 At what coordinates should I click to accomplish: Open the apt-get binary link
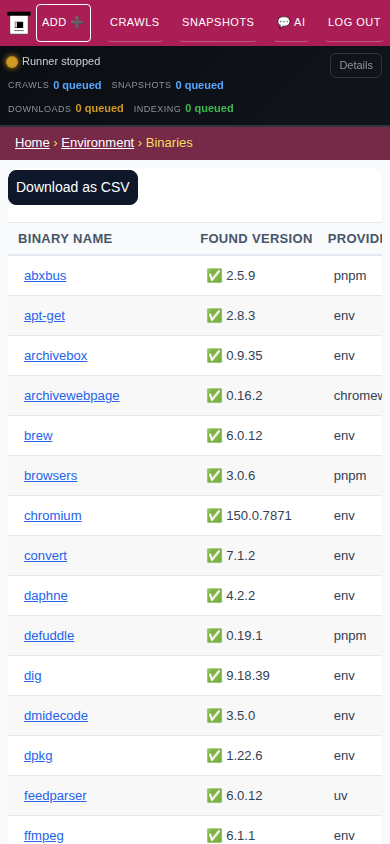pos(45,316)
